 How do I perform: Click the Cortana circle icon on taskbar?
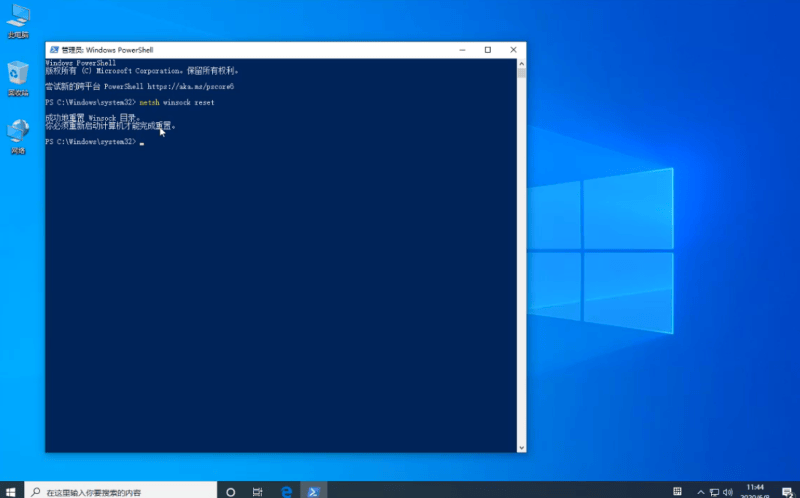click(231, 491)
